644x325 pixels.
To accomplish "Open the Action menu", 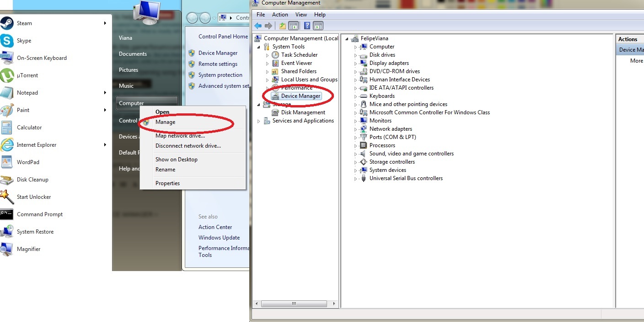I will (x=280, y=15).
